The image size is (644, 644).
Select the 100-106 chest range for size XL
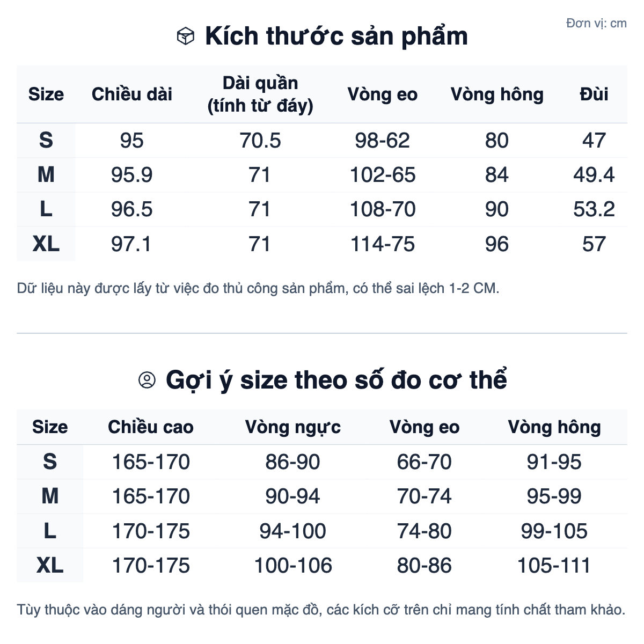[292, 566]
